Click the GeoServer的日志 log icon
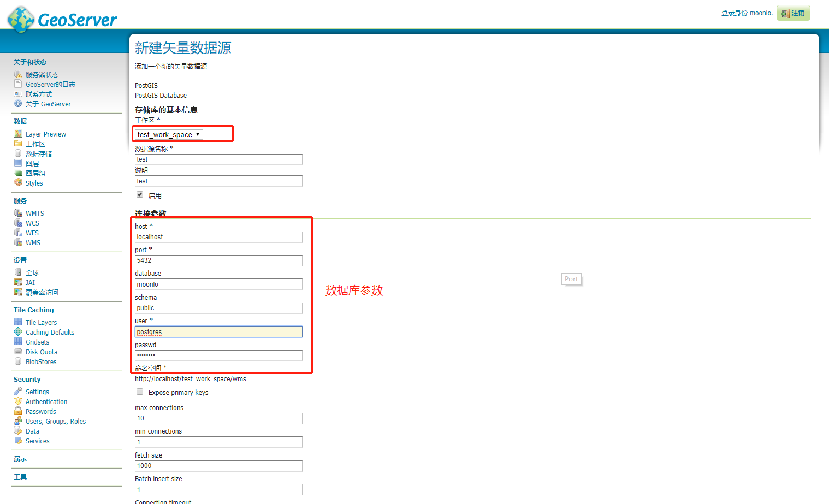Screen dimensions: 829x504 (x=18, y=84)
